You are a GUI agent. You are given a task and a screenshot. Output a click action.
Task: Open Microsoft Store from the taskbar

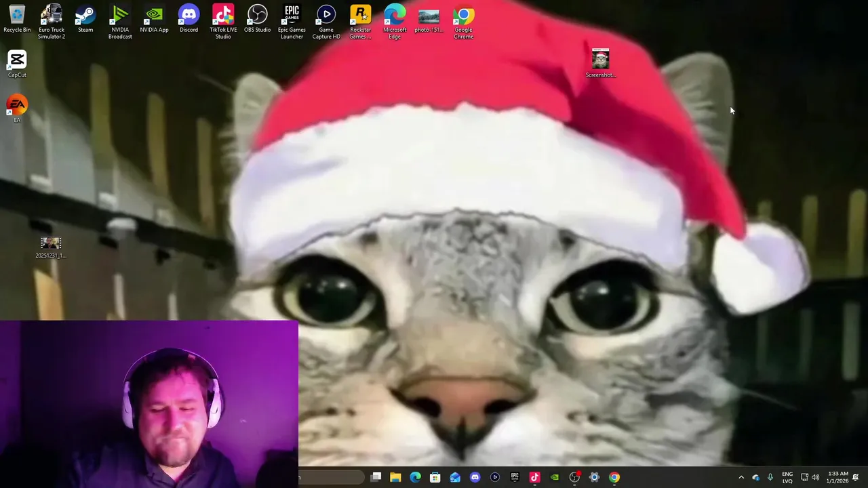click(x=435, y=477)
